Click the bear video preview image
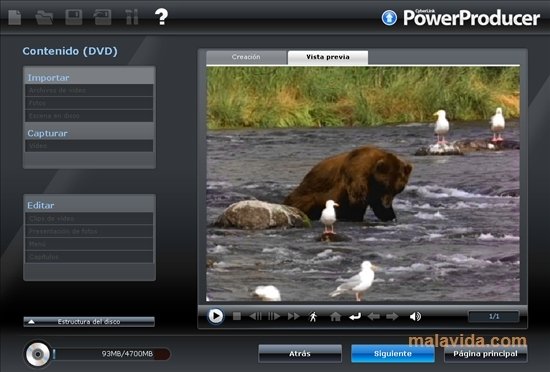Screen dimensions: 550x372 click(x=363, y=184)
